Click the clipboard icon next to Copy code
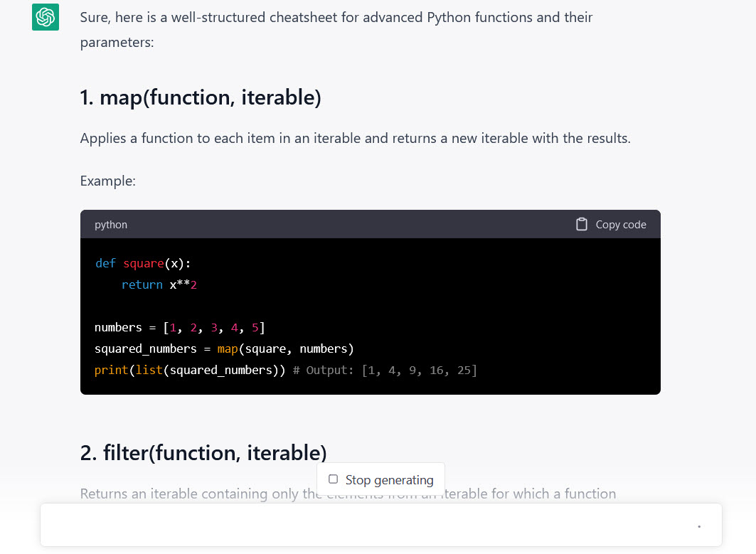756x554 pixels. pyautogui.click(x=580, y=224)
